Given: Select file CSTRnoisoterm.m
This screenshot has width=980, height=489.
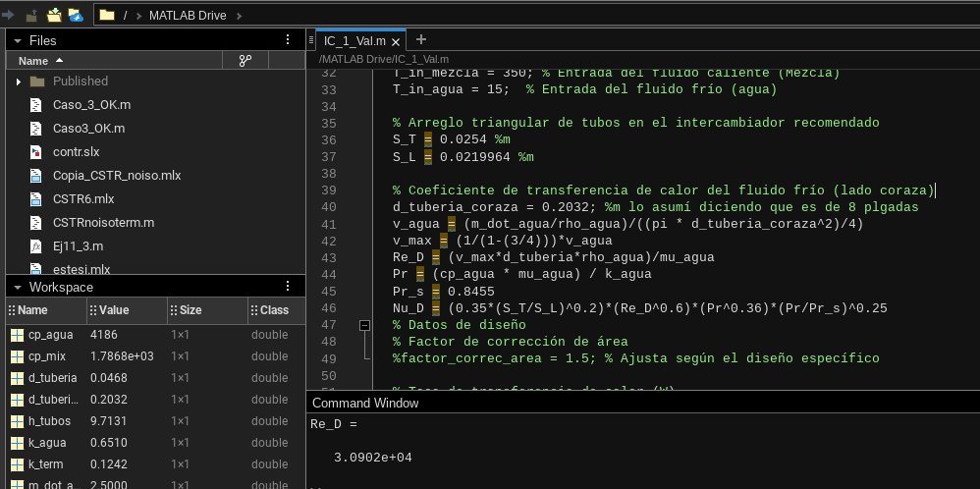Looking at the screenshot, I should [x=104, y=223].
